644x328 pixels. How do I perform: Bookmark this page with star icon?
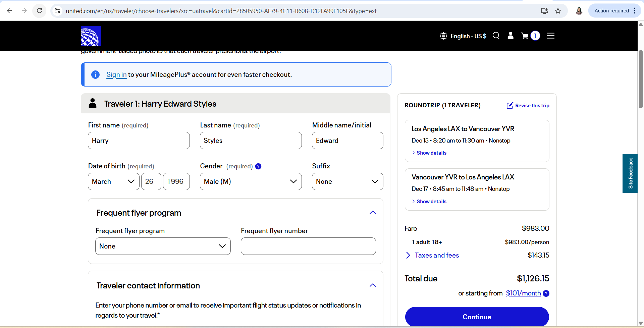[x=558, y=11]
